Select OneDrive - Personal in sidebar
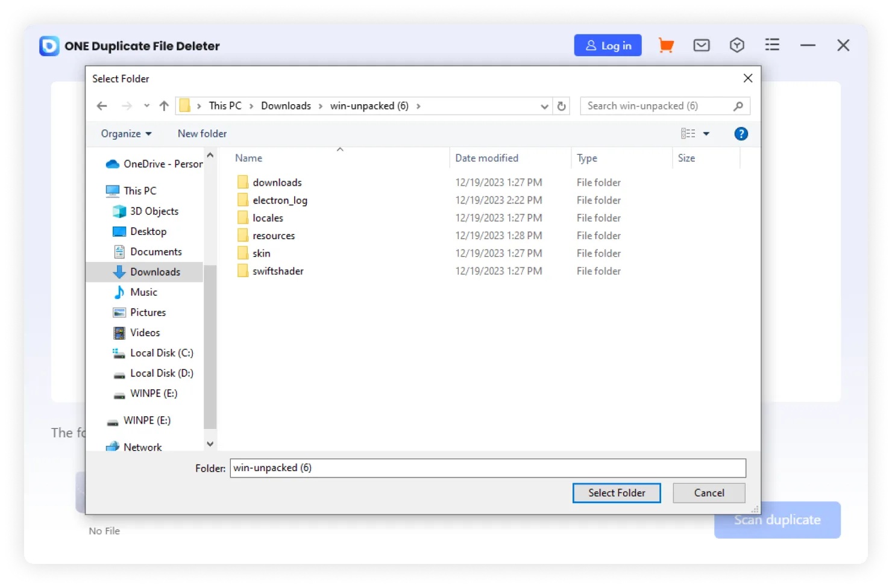Viewport: 892px width, 588px height. click(154, 164)
